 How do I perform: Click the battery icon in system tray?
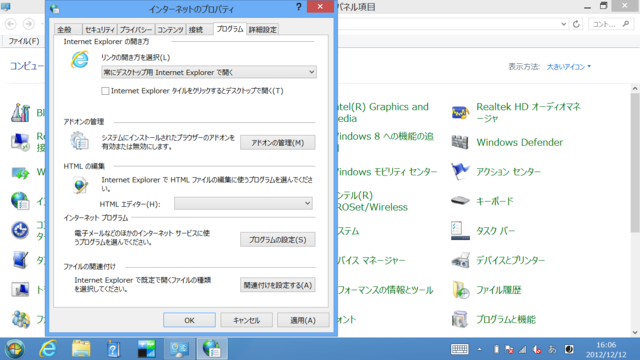(496, 349)
